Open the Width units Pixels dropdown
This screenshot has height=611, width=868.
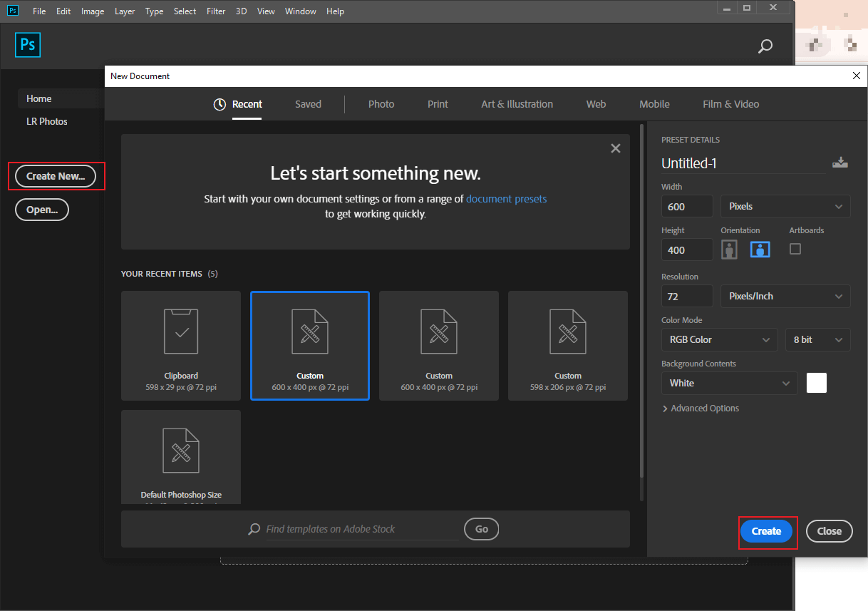coord(785,206)
